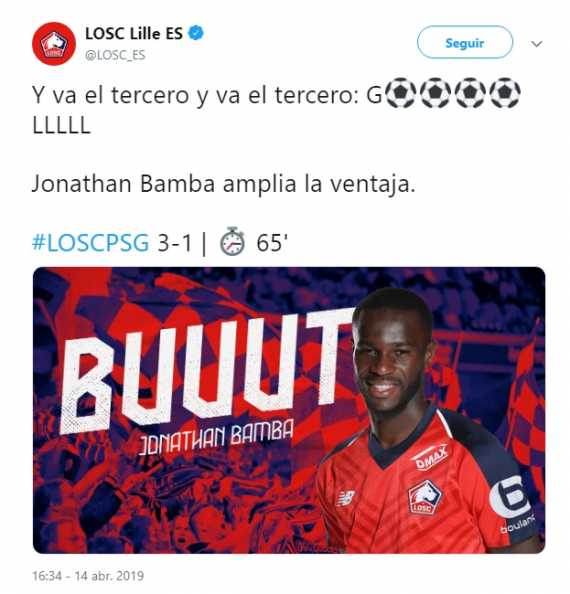Expand the tweet options chevron
The width and height of the screenshot is (570, 594).
(537, 44)
